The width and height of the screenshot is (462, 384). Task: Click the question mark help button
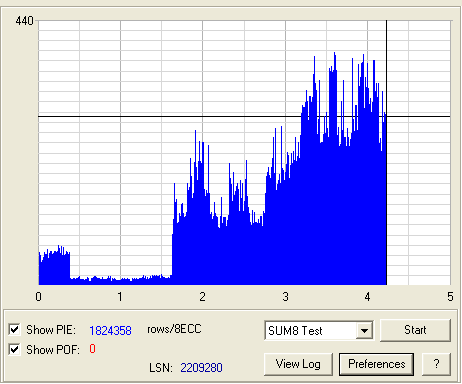tap(436, 364)
